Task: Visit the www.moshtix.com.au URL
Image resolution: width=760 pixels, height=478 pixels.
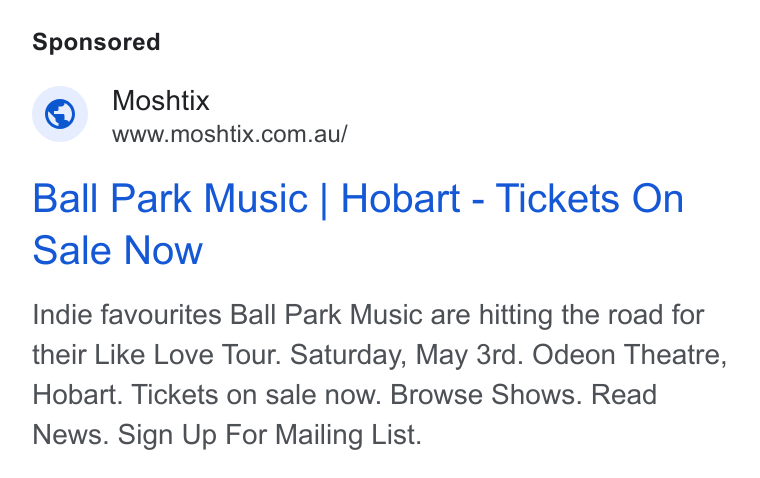Action: pos(229,134)
